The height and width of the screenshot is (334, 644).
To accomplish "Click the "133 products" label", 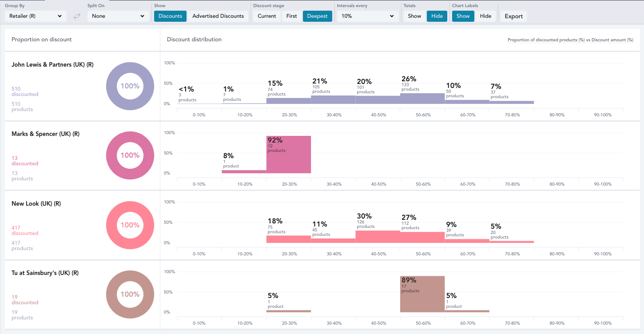I will (410, 87).
